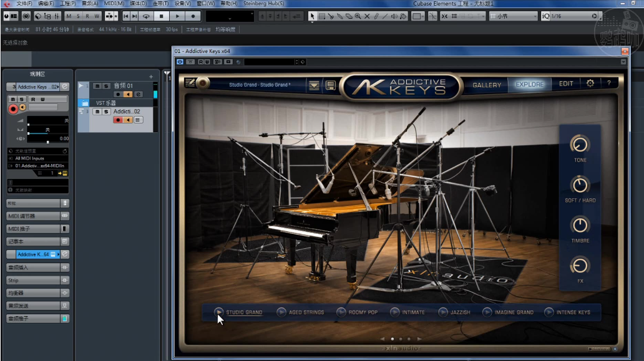Expand the 记事本 inspector section
644x361 pixels.
click(x=37, y=241)
